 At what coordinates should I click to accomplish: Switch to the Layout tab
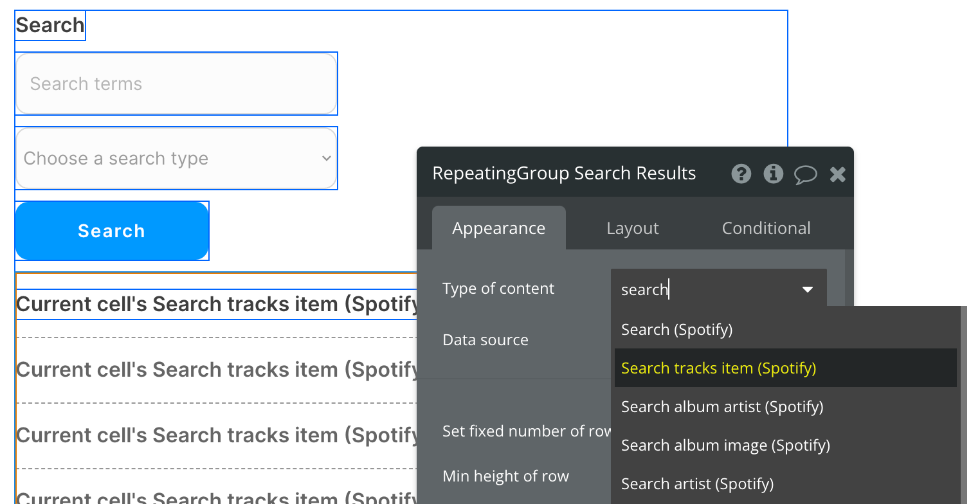click(x=633, y=228)
